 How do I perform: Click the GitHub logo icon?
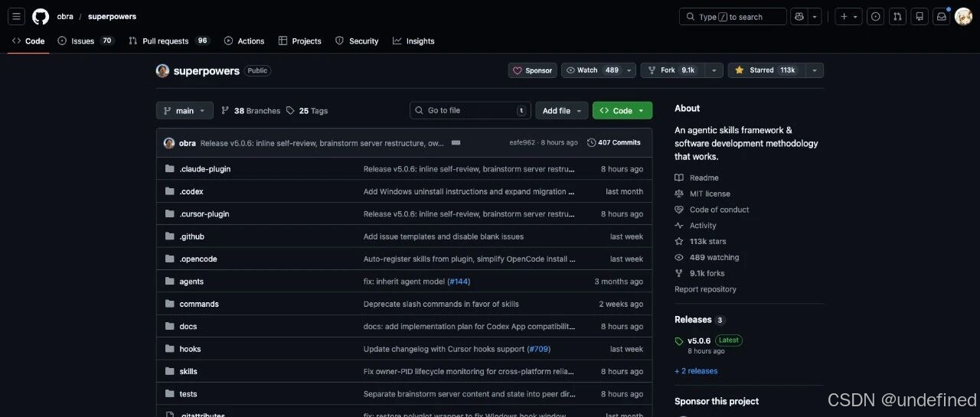click(41, 16)
